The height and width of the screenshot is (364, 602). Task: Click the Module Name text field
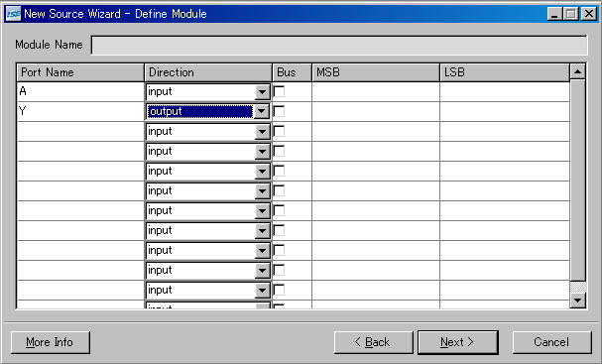339,45
